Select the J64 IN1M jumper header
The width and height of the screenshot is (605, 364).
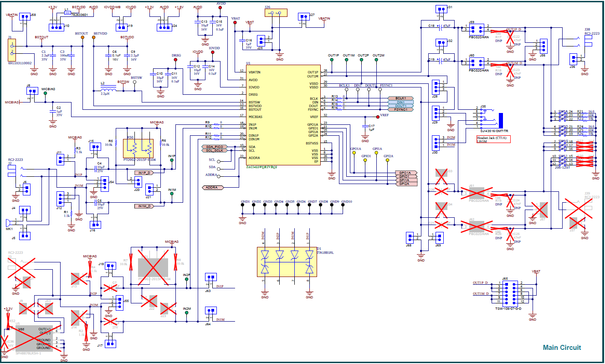210,311
